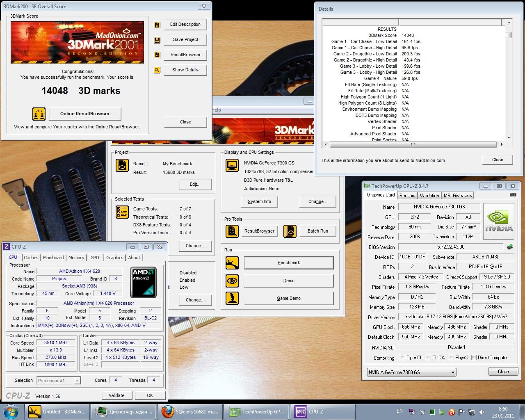This screenshot has width=525, height=420.
Task: Switch to the About tab in CPU-Z
Action: tap(134, 258)
